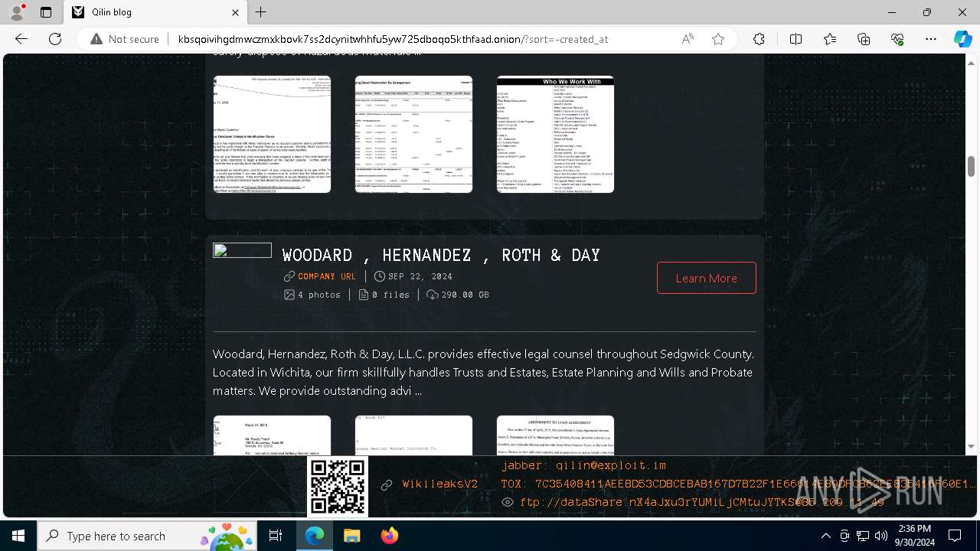The image size is (980, 551).
Task: Click the taskbar search box
Action: point(148,536)
